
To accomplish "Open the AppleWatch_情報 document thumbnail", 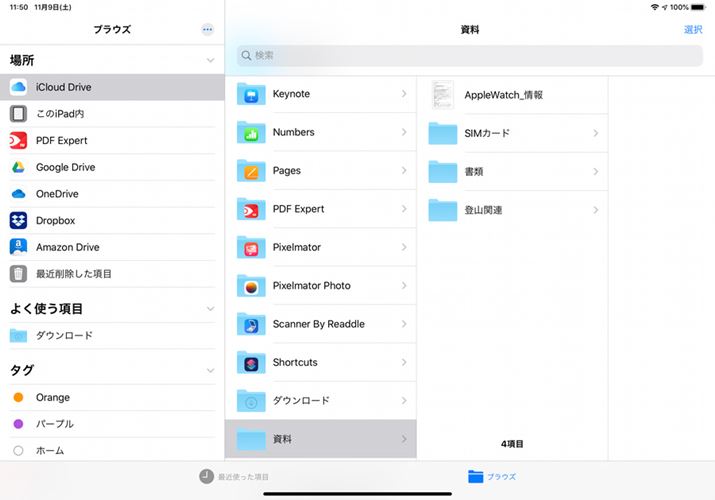I will 442,95.
